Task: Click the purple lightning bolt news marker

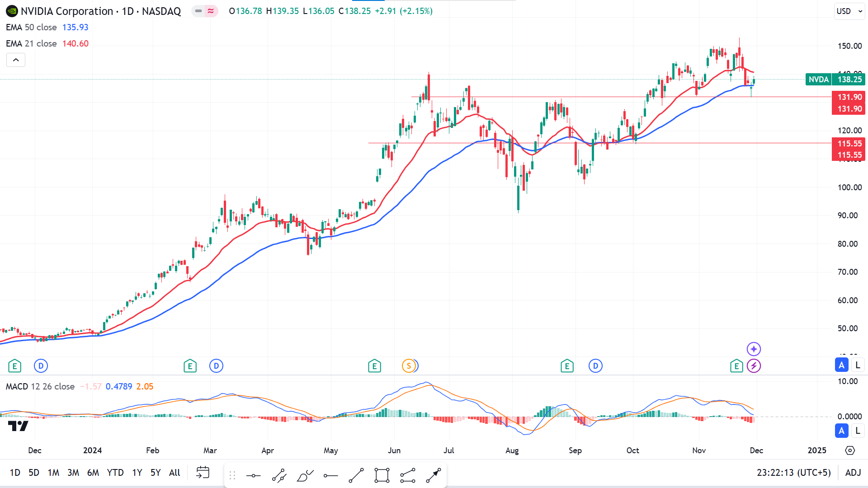Action: [754, 366]
